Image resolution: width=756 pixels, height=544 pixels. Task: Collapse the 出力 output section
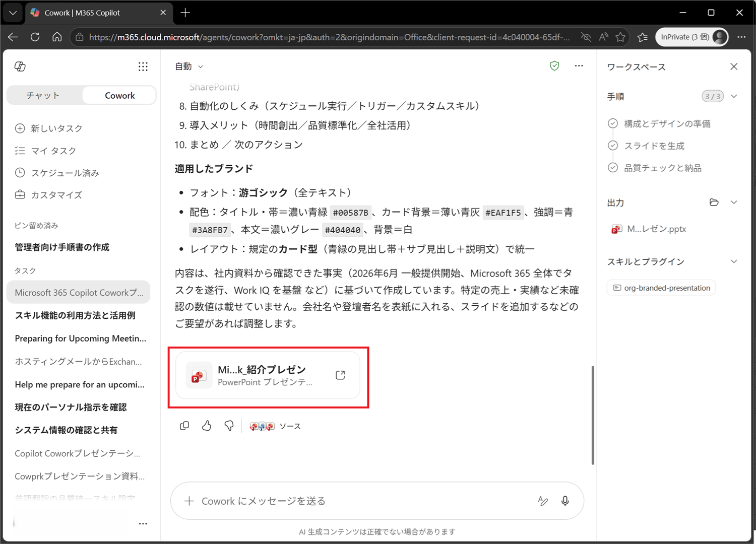coord(734,202)
